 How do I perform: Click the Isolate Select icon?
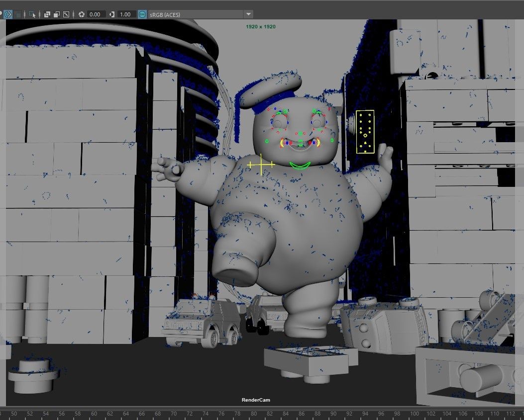[x=32, y=14]
